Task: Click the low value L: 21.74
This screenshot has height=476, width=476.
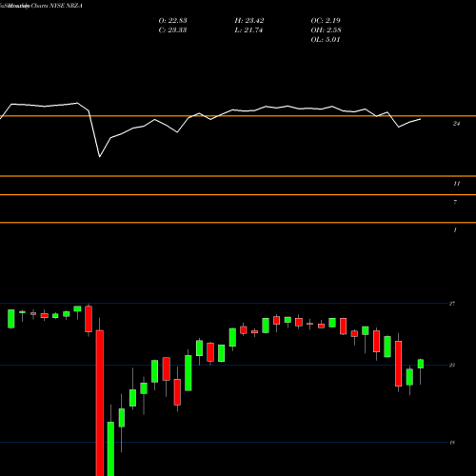Action: 248,30
